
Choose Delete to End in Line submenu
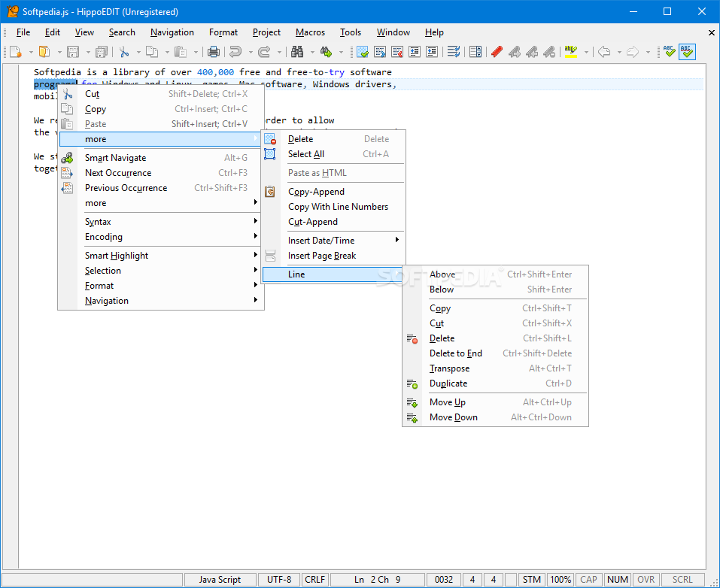tap(496, 353)
